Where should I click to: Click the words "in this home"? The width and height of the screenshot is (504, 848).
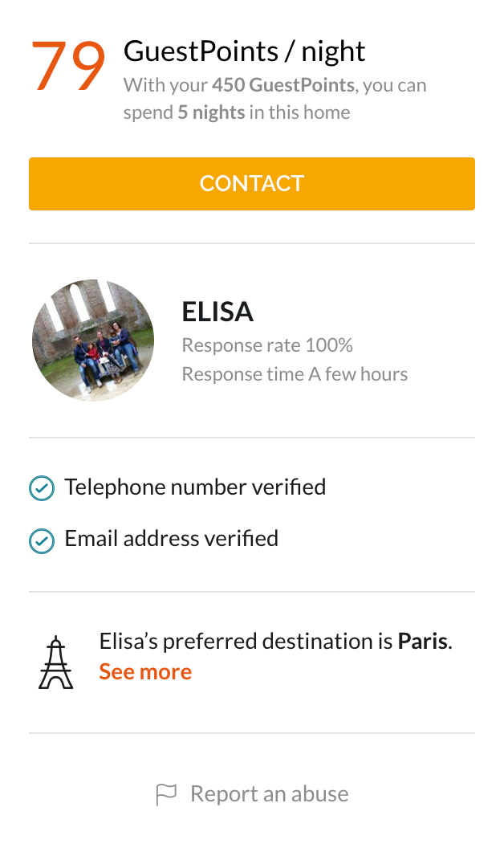click(299, 112)
